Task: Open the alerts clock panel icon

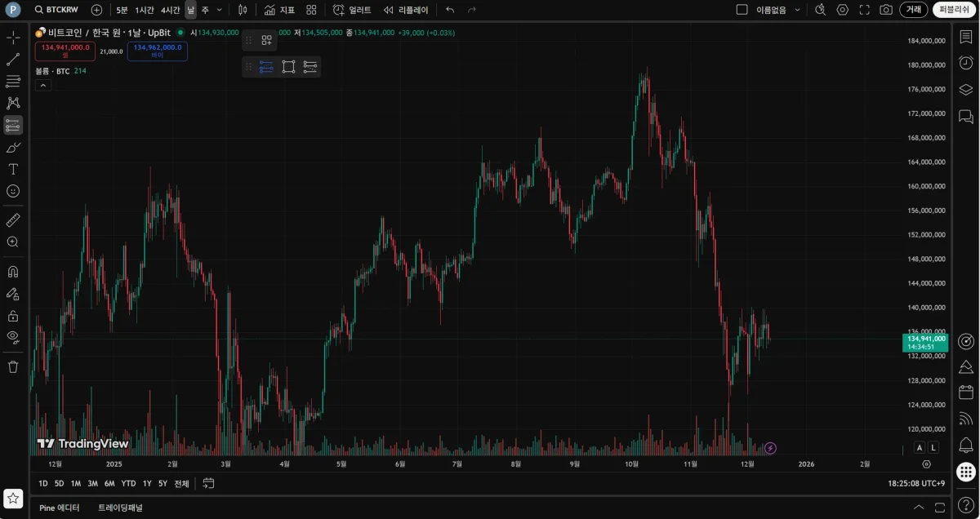Action: [965, 63]
